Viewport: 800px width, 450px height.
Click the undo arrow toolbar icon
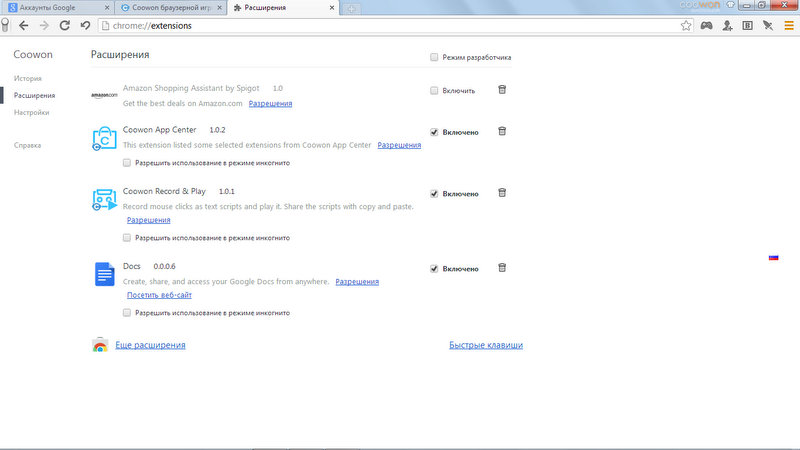(85, 26)
